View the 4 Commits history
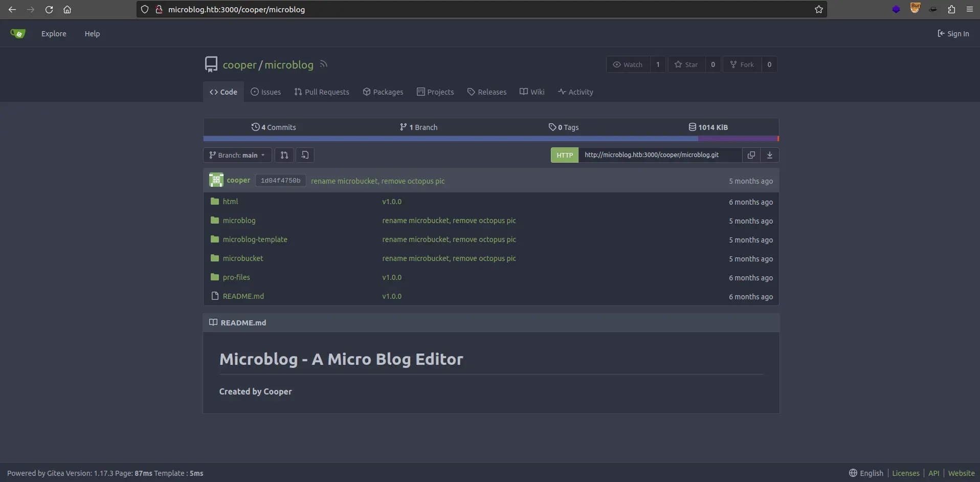The width and height of the screenshot is (980, 482). (x=274, y=127)
